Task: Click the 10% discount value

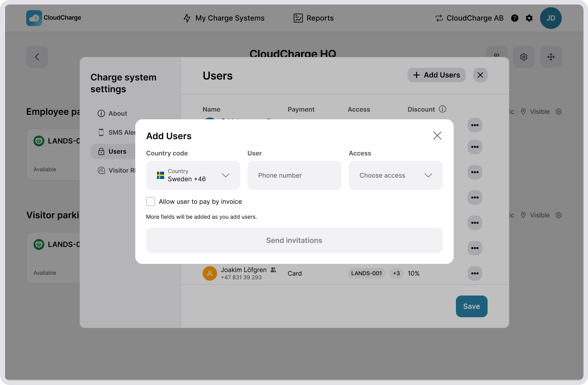Action: (x=413, y=273)
